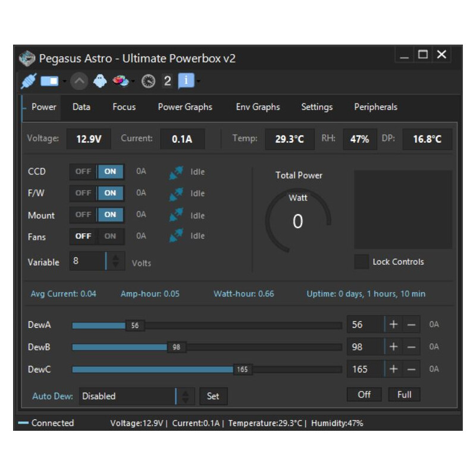Decrease DewC with minus button
Image resolution: width=476 pixels, height=476 pixels.
click(411, 369)
